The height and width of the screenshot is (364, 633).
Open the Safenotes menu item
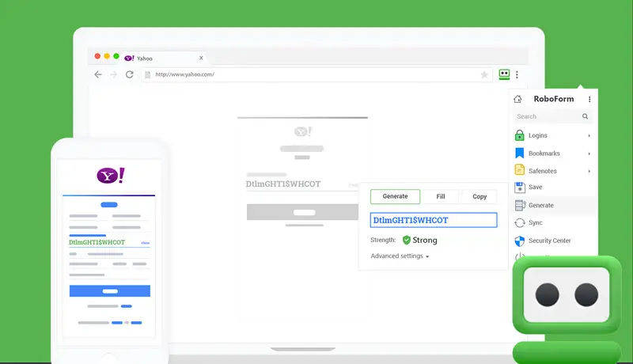coord(553,171)
